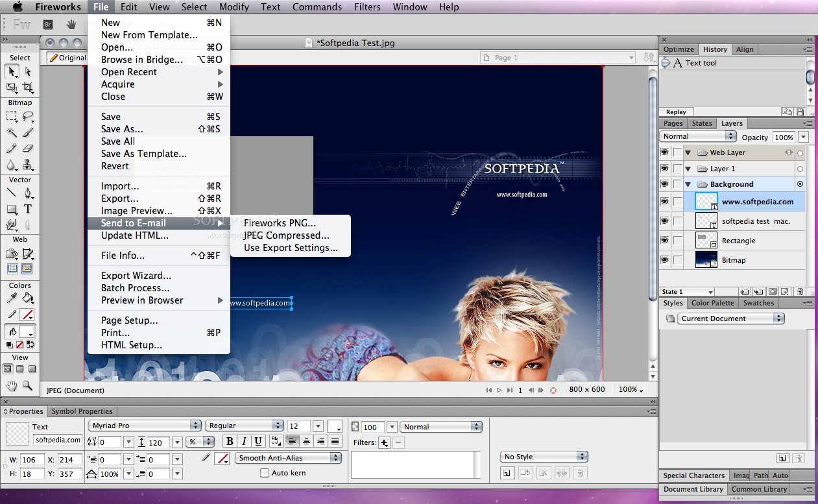
Task: Hide the Bitmap layer with eye icon
Action: (664, 259)
